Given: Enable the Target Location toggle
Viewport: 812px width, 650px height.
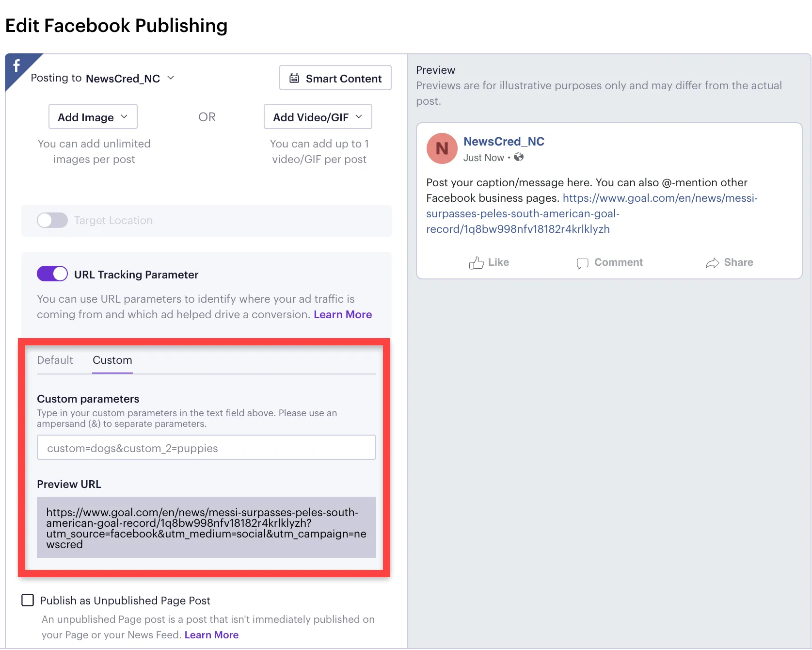Looking at the screenshot, I should click(52, 220).
